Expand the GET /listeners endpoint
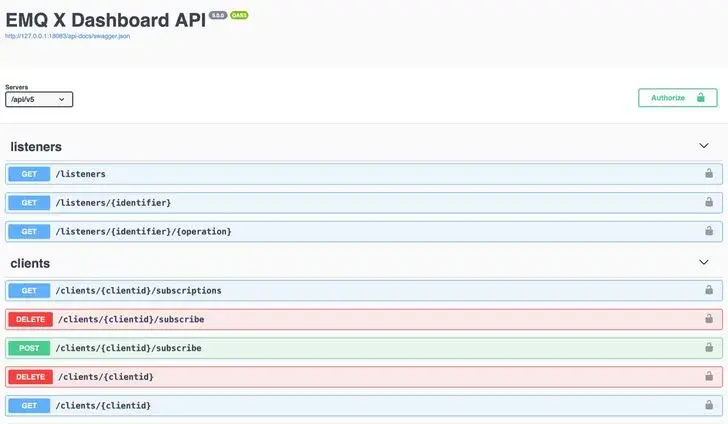The image size is (728, 424). point(80,174)
